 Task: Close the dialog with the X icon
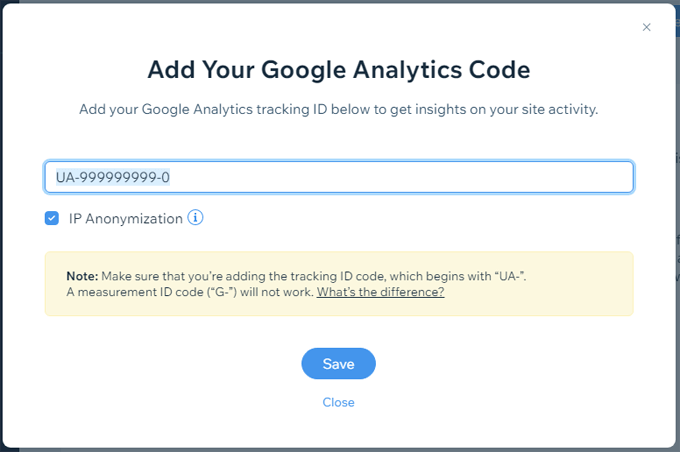point(646,28)
